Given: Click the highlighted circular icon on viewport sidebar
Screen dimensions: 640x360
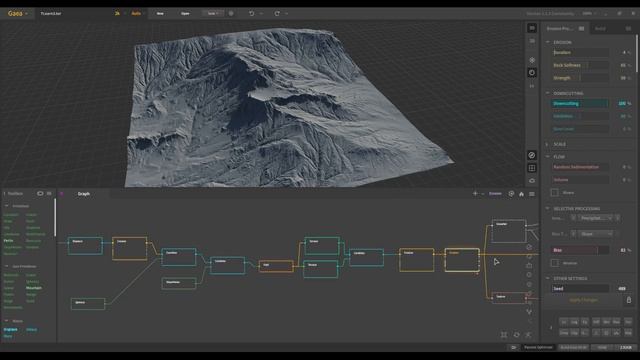Looking at the screenshot, I should [x=532, y=73].
